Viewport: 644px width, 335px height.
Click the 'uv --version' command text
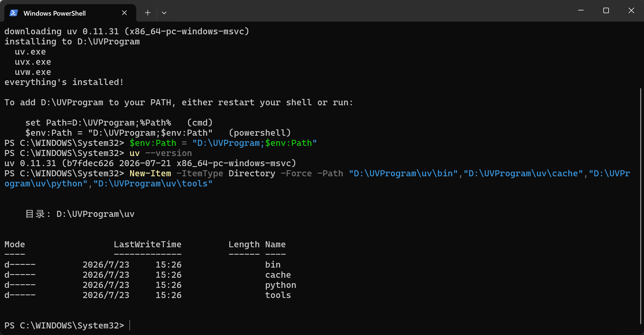point(161,153)
